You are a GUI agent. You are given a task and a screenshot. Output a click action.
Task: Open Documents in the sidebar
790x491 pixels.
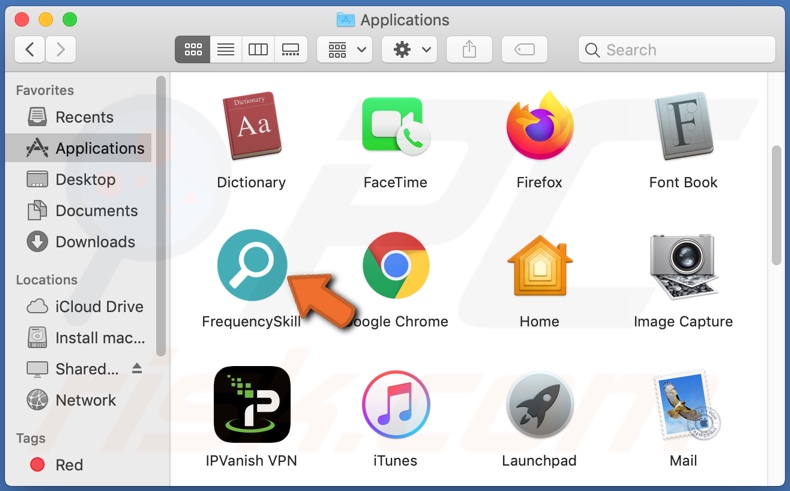click(78, 211)
